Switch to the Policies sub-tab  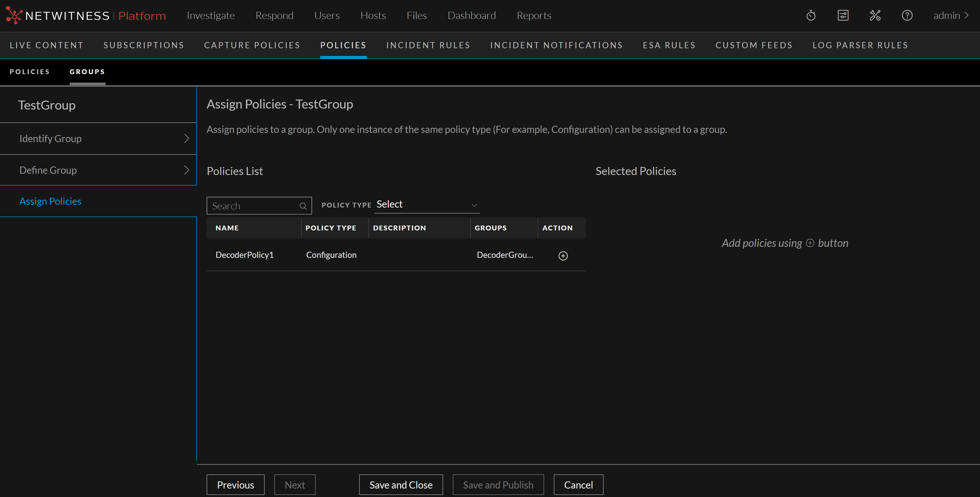30,72
